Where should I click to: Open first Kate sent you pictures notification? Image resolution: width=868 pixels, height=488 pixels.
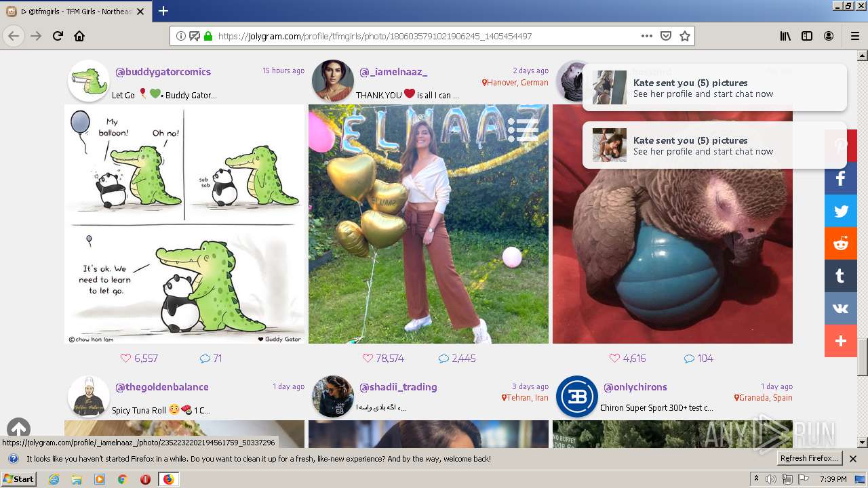coord(715,87)
